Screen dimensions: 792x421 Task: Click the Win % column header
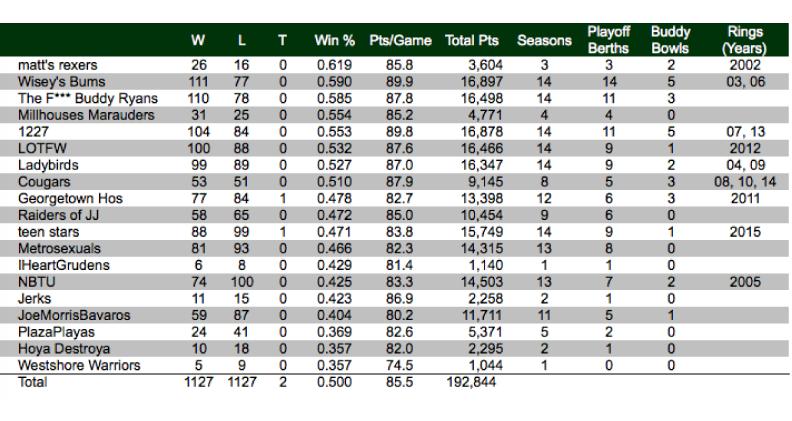[x=334, y=40]
